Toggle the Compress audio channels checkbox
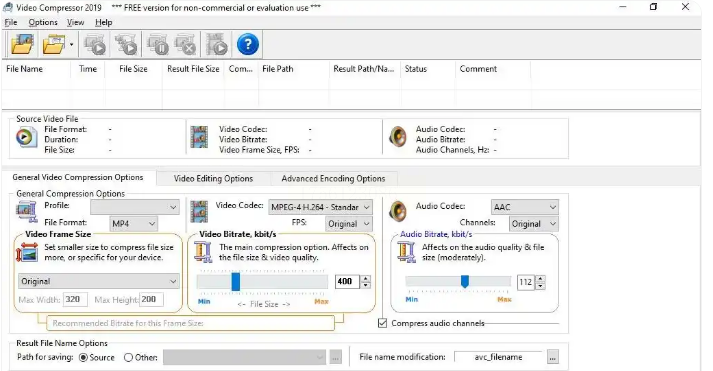Screen dimensions: 713x371 click(x=382, y=323)
